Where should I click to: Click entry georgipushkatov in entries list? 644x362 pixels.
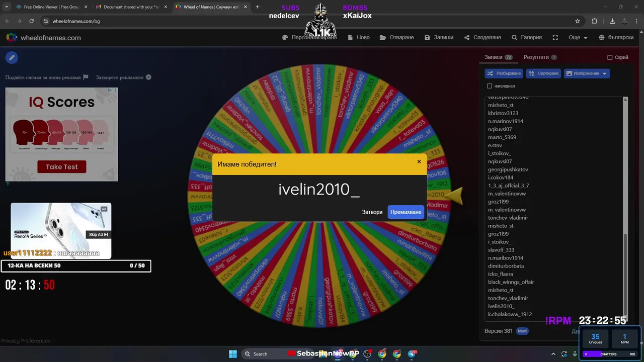pos(508,169)
